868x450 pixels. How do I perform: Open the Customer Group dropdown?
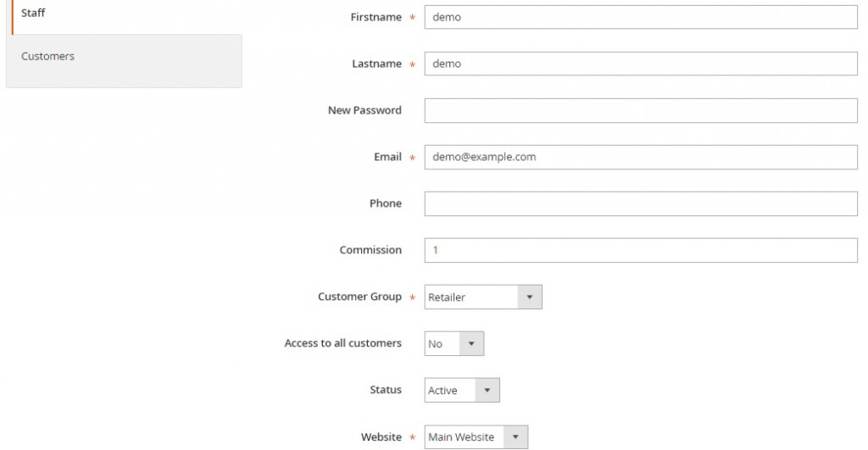click(x=482, y=297)
